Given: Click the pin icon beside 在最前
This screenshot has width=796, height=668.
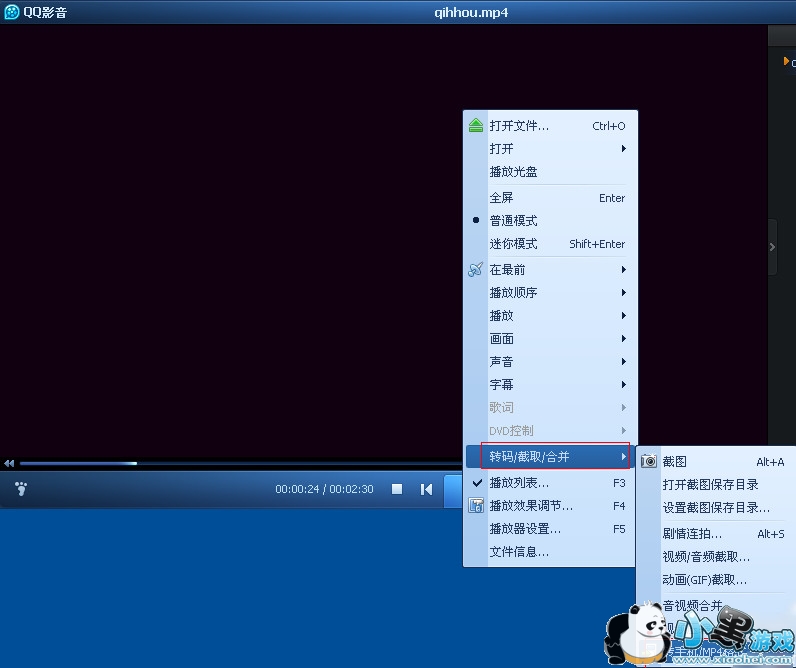Looking at the screenshot, I should click(x=476, y=270).
